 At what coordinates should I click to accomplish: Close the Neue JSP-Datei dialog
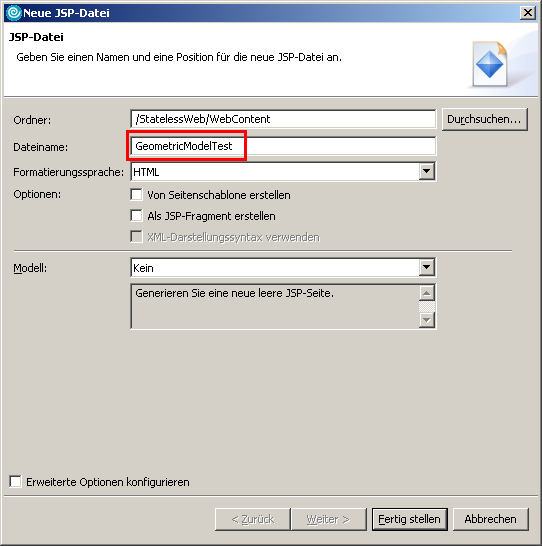pos(528,13)
